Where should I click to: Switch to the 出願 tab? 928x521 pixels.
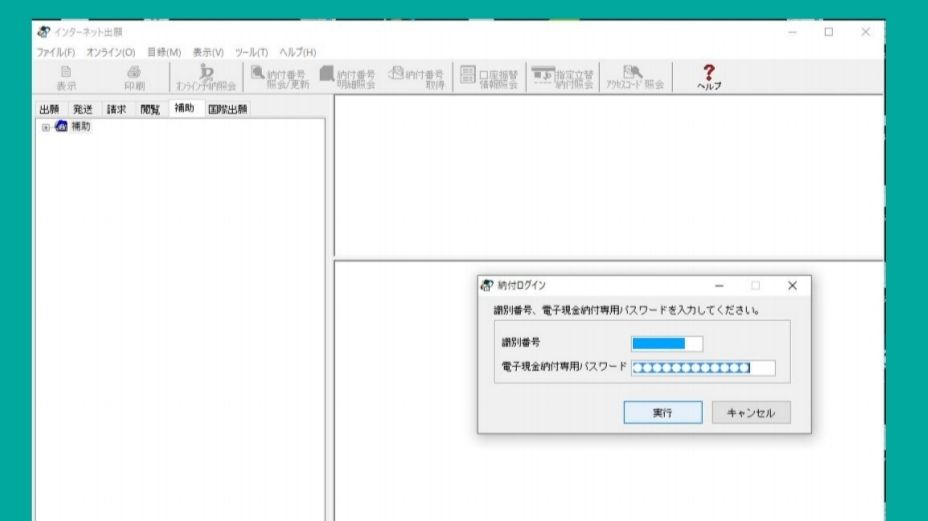(x=49, y=109)
